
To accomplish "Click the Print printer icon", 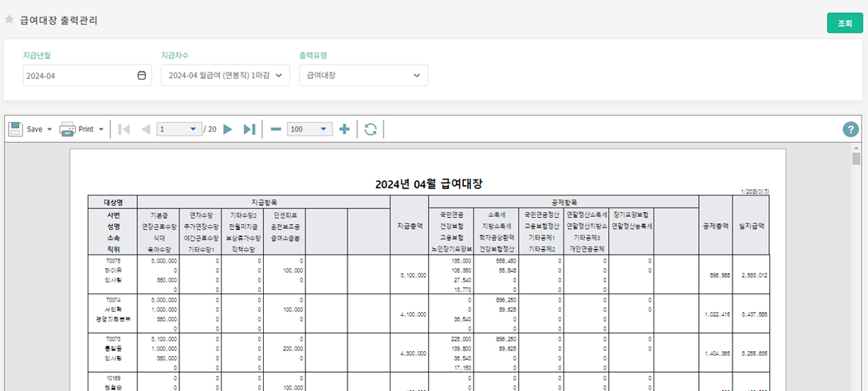I will pos(68,129).
